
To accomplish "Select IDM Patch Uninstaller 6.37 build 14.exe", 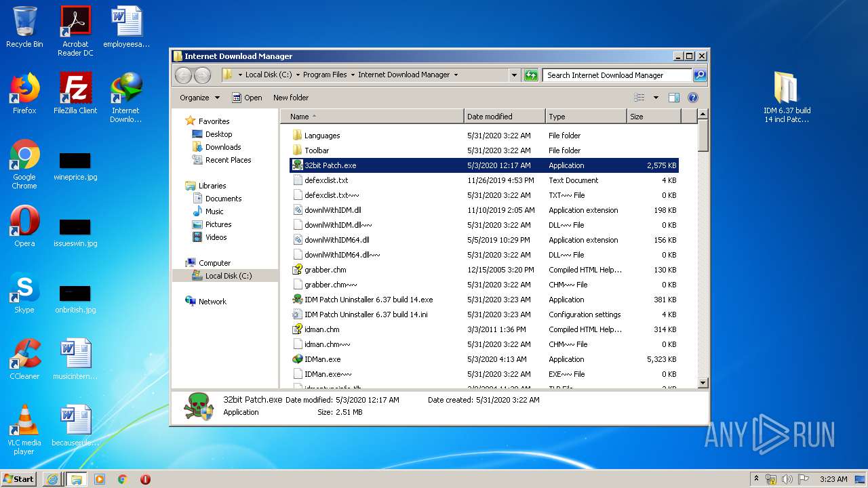I will click(484, 300).
